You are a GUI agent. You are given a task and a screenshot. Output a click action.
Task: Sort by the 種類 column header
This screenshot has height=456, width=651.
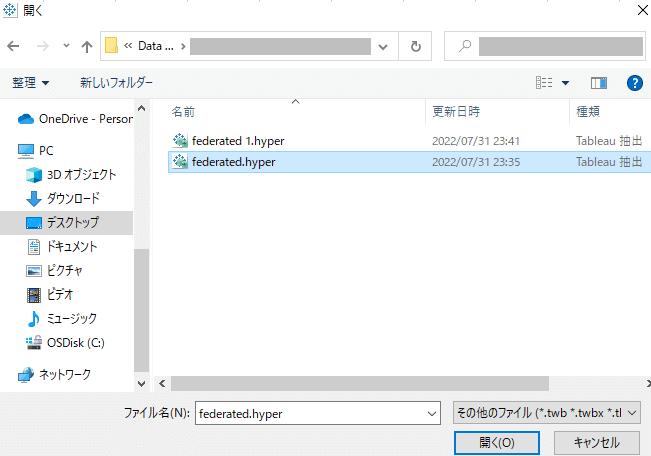[588, 111]
